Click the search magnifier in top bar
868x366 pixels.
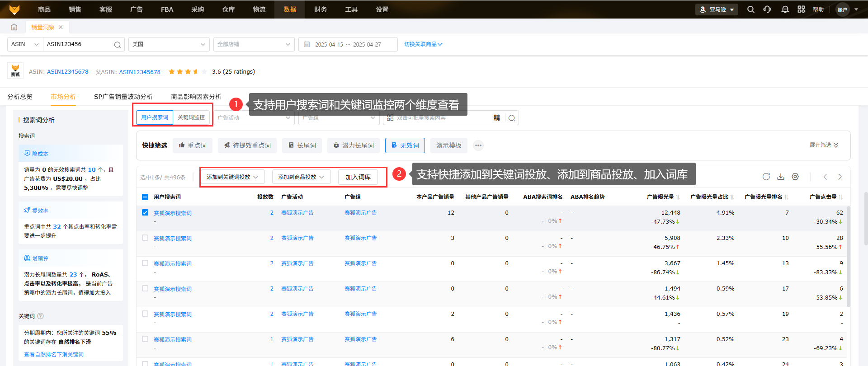tap(750, 9)
